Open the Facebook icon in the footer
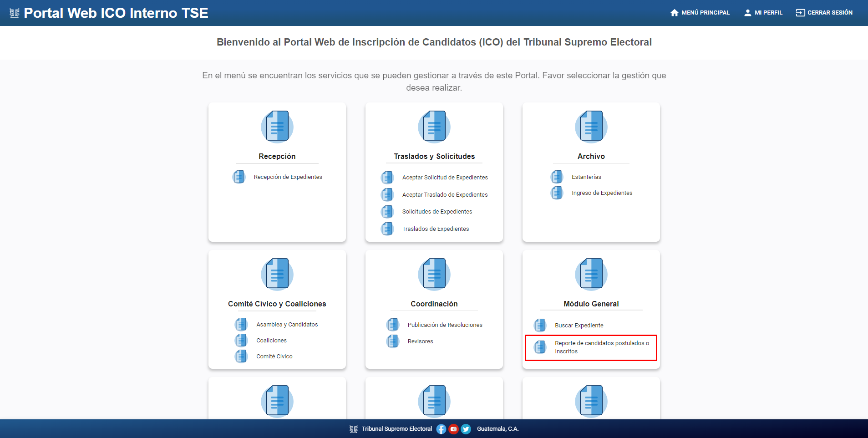The width and height of the screenshot is (868, 438). (441, 428)
